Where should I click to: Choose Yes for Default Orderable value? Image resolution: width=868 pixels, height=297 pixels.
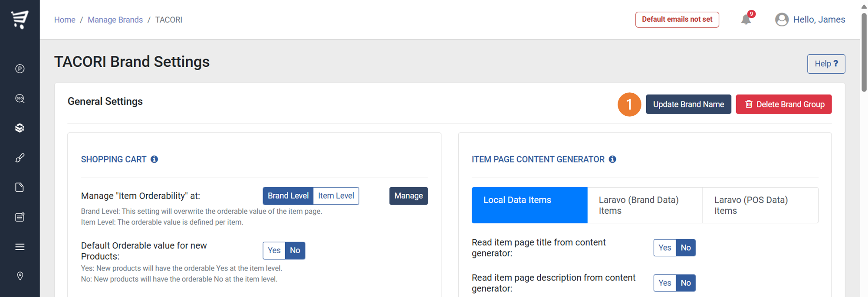(274, 250)
